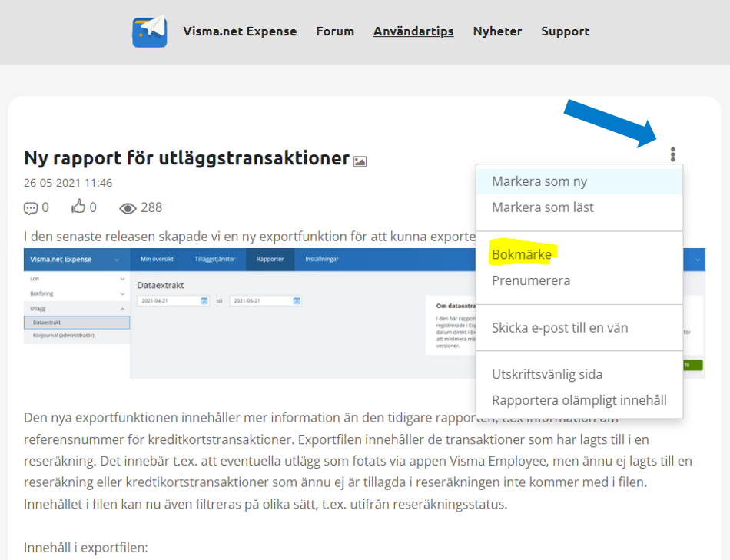The image size is (730, 560).
Task: Switch to the Min översikt tab
Action: click(157, 260)
